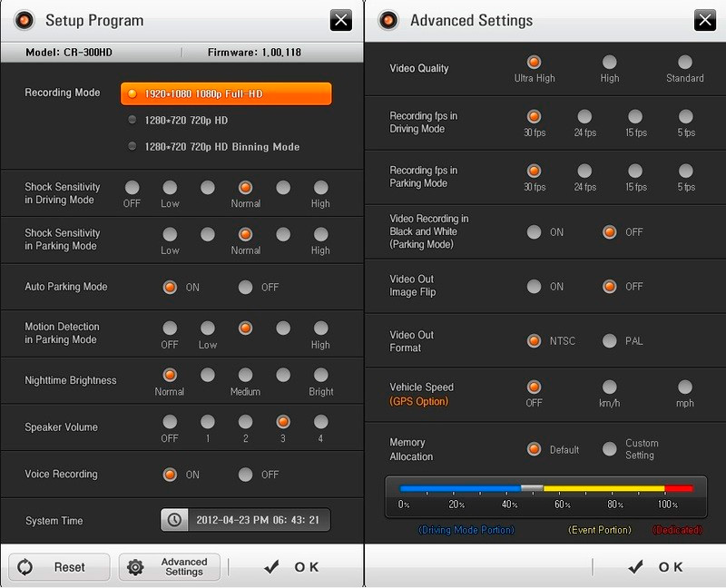The image size is (726, 588).
Task: Set Driving Mode recording to 24 fps
Action: 584,117
